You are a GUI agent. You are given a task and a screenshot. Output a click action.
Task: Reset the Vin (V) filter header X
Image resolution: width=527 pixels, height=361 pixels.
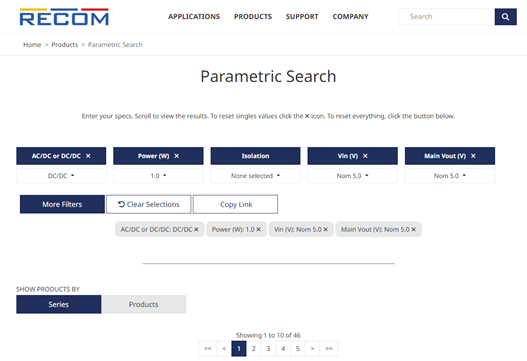[365, 156]
